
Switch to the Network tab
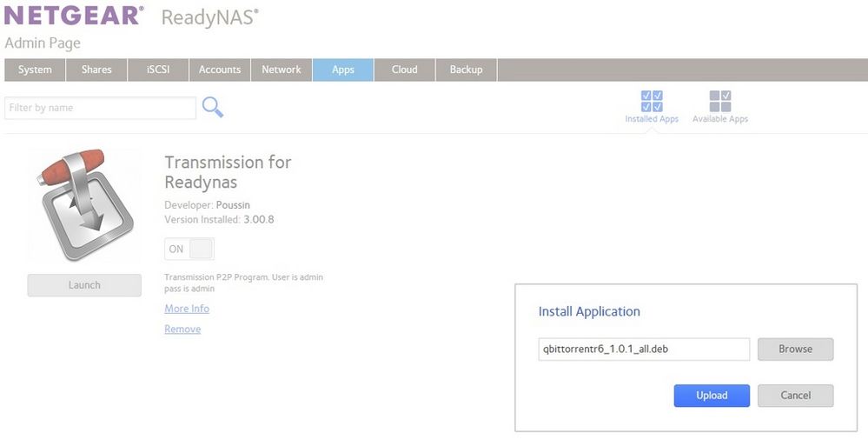tap(282, 70)
